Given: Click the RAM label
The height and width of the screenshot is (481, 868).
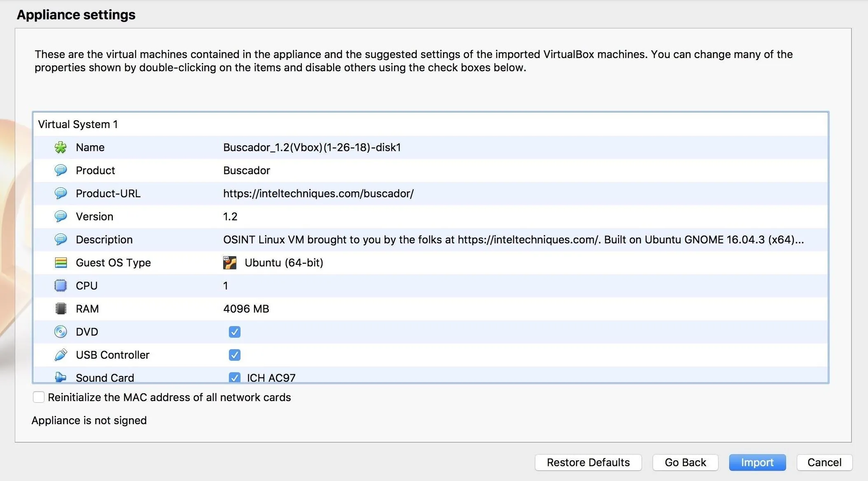Looking at the screenshot, I should 87,309.
